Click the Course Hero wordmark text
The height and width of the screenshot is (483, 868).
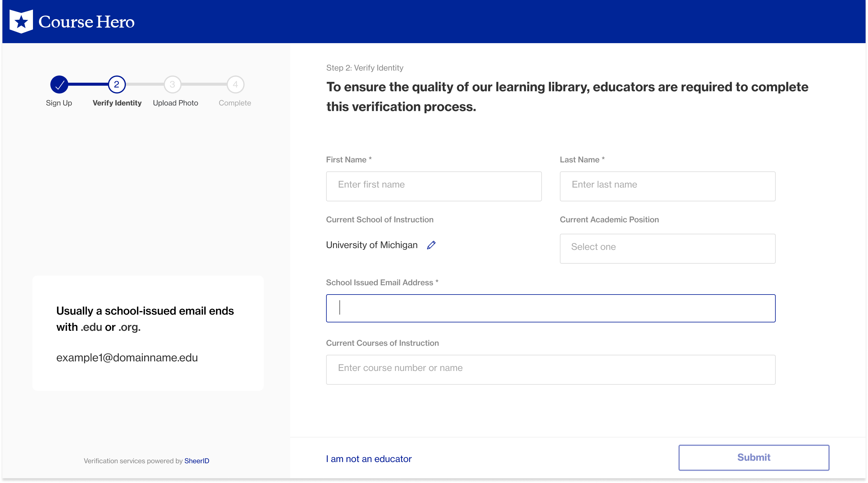(86, 22)
